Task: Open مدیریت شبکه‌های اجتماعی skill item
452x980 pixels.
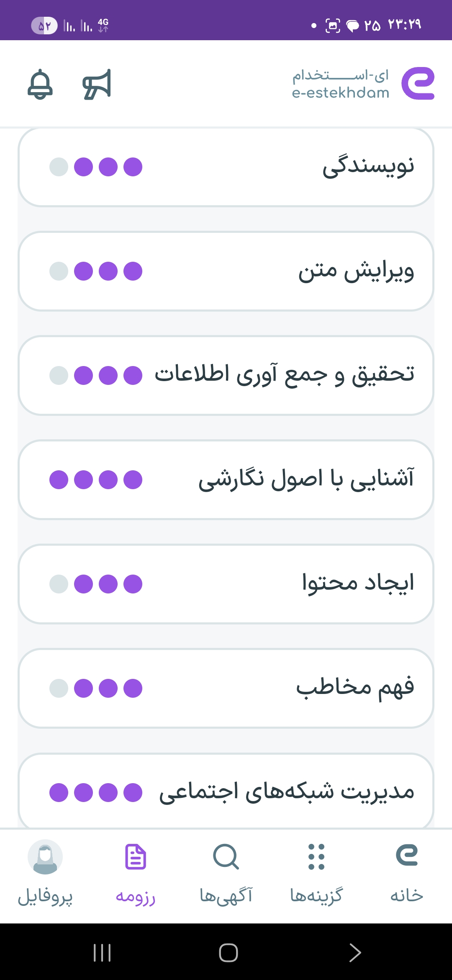Action: point(287,792)
